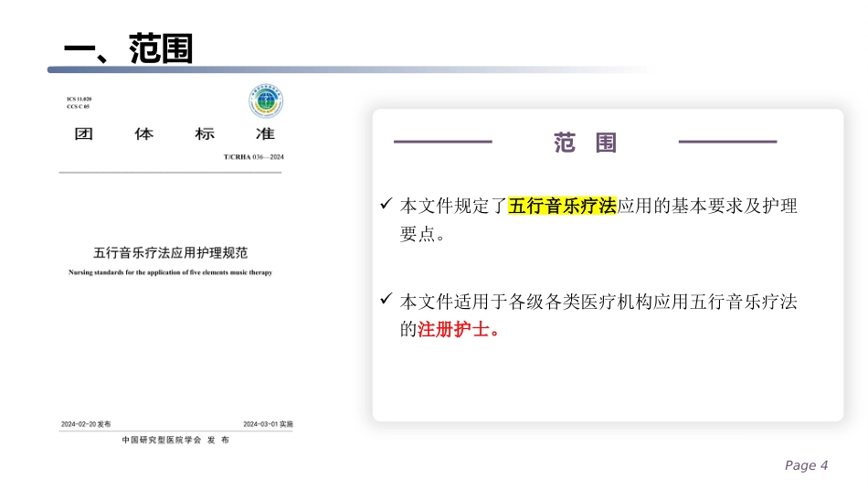
Task: Click the second bullet checkmark before 本文件适用于
Action: click(386, 299)
